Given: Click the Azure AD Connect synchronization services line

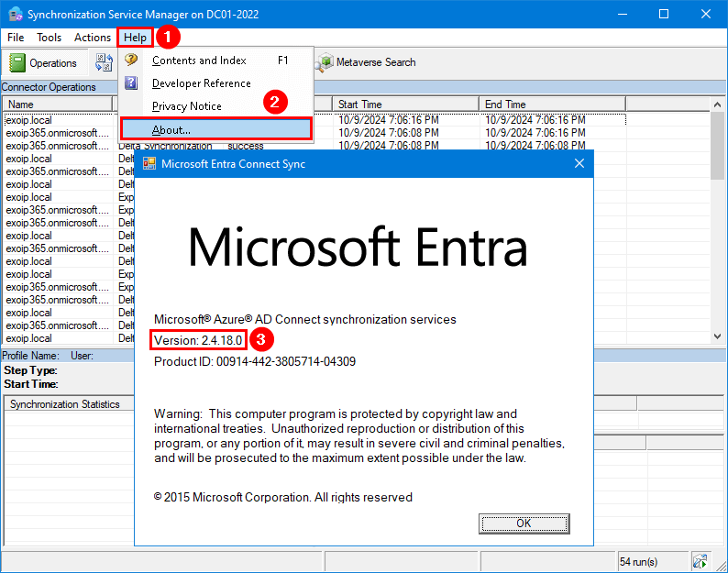Looking at the screenshot, I should click(305, 319).
